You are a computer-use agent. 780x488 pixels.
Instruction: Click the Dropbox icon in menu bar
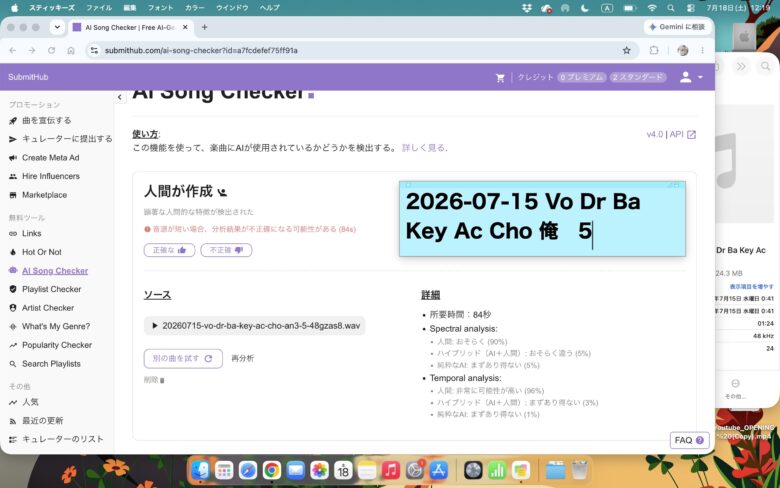[x=527, y=8]
